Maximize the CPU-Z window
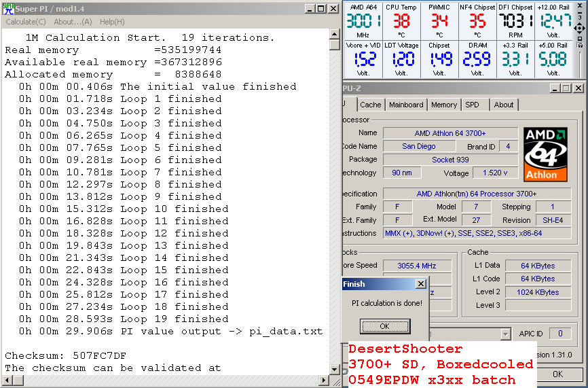The image size is (588, 388). tap(567, 88)
